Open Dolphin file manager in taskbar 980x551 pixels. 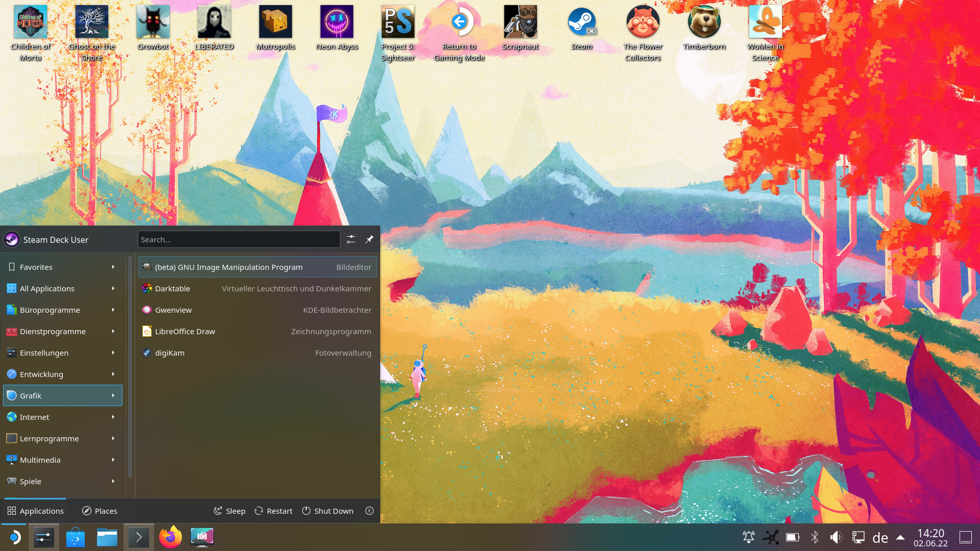pos(107,537)
